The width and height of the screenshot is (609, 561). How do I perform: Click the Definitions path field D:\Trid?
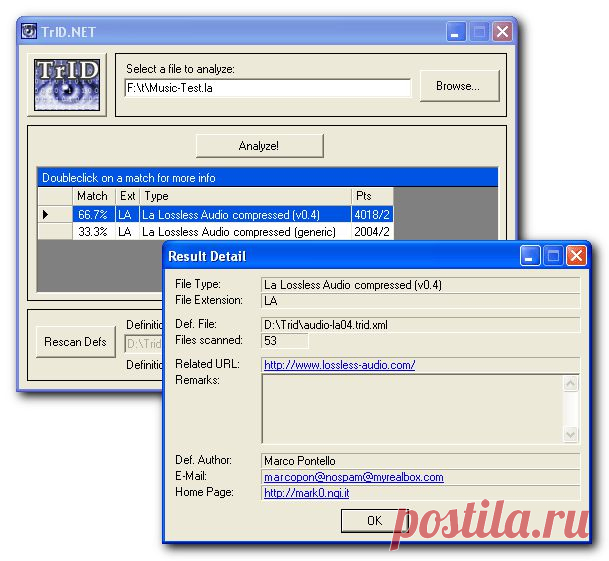tap(144, 343)
